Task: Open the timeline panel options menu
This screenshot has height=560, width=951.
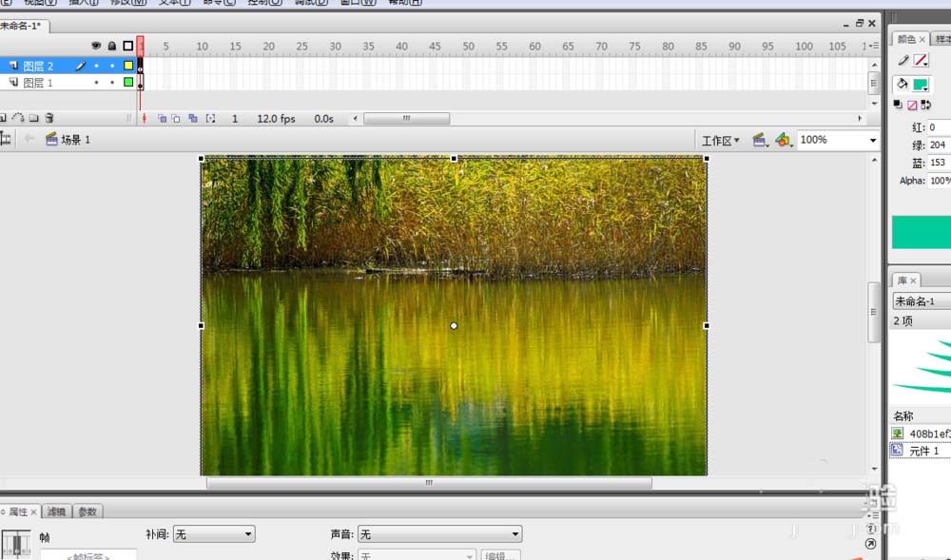Action: [873, 46]
